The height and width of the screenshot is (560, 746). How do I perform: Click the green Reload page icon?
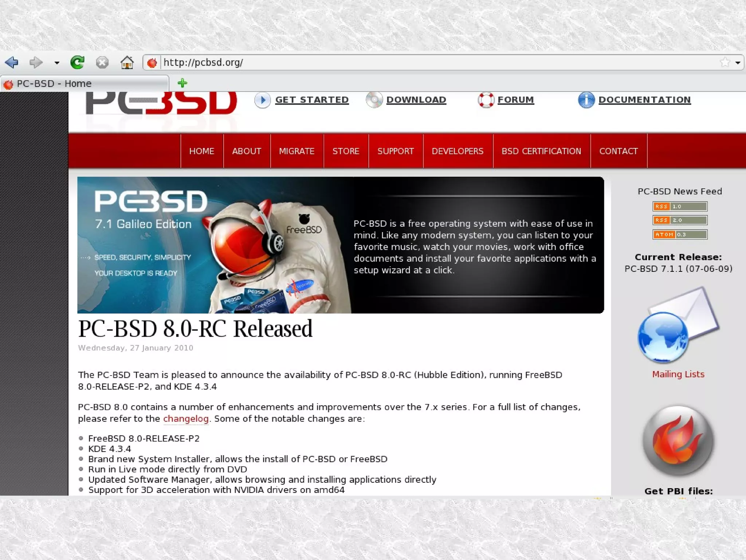coord(77,62)
